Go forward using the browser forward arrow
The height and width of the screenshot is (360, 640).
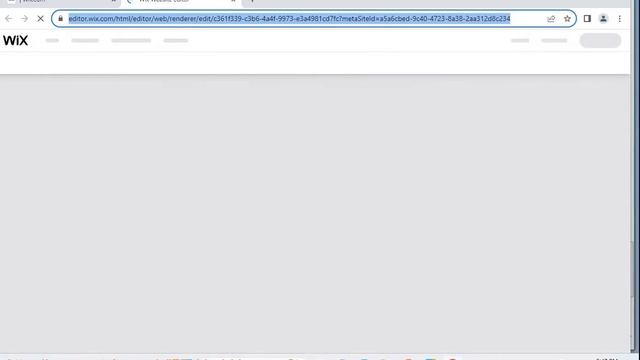click(24, 19)
